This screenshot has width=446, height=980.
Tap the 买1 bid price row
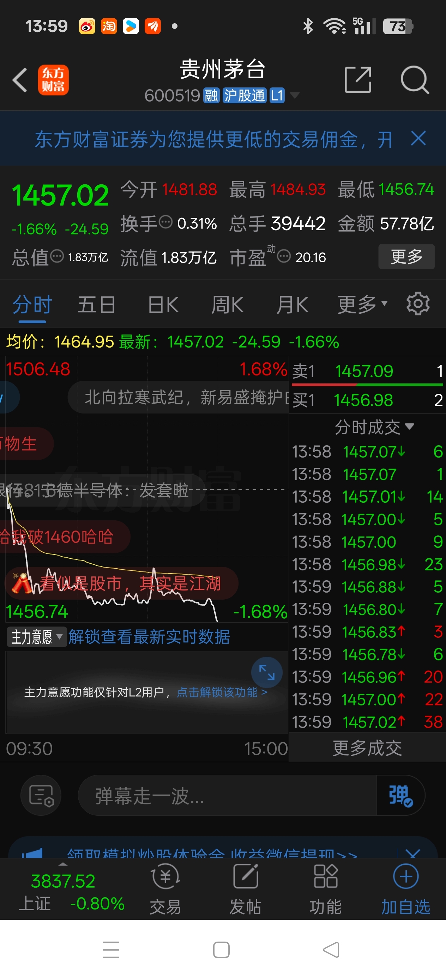368,400
